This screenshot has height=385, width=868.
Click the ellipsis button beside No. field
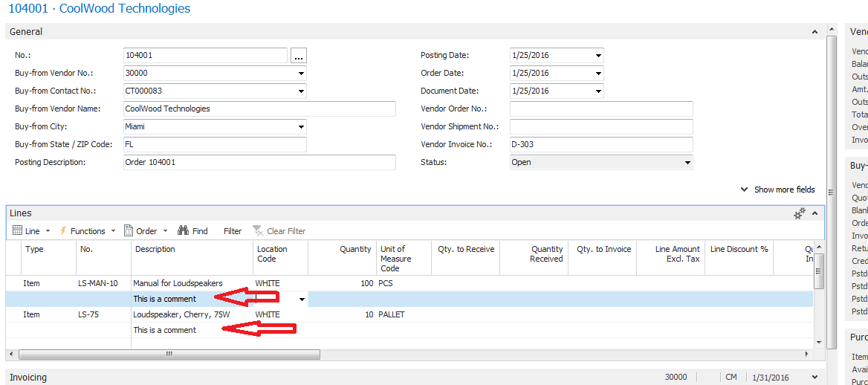tap(299, 56)
